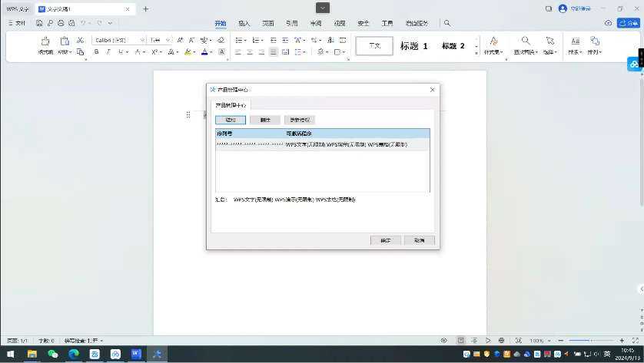Open the Calibri font name dropdown

[142, 40]
